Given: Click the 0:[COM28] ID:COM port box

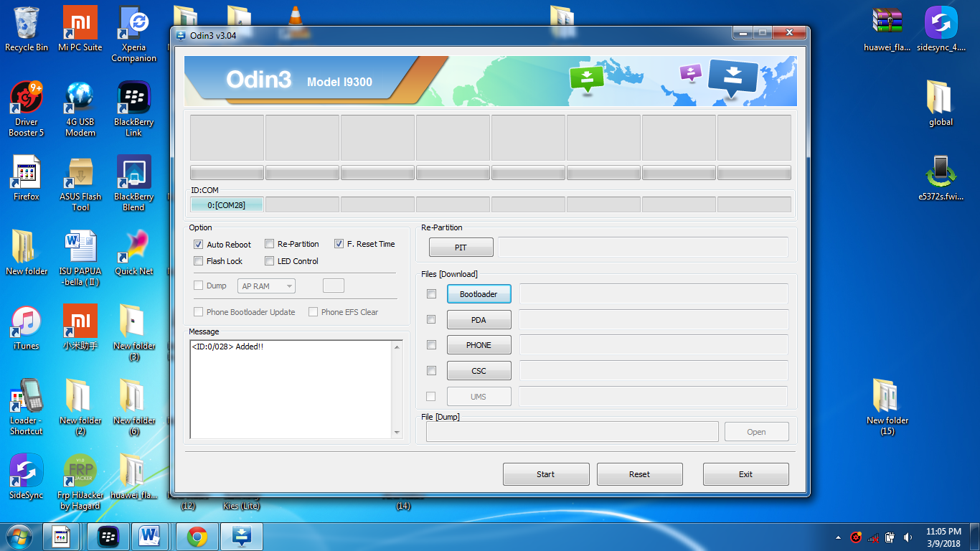Looking at the screenshot, I should [227, 205].
